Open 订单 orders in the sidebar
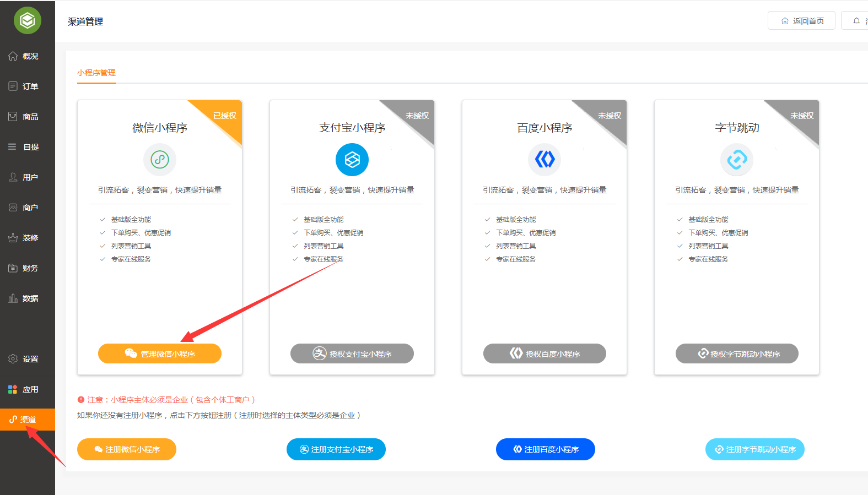Image resolution: width=868 pixels, height=495 pixels. 23,86
